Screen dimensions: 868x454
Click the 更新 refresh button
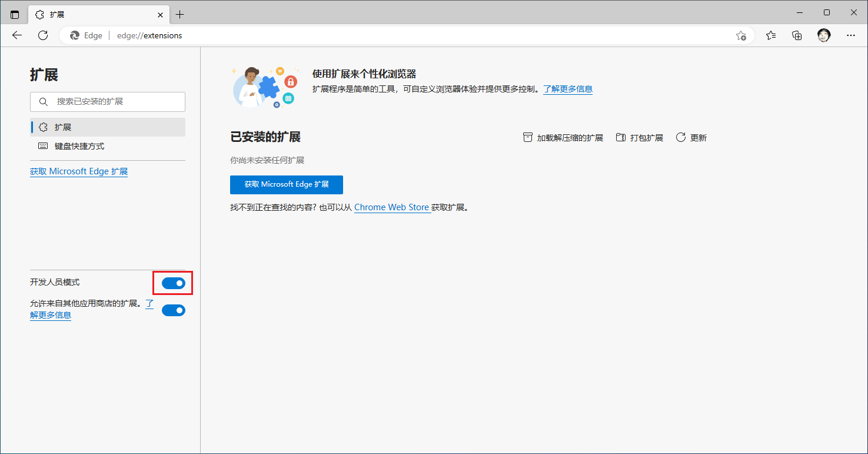coord(691,138)
